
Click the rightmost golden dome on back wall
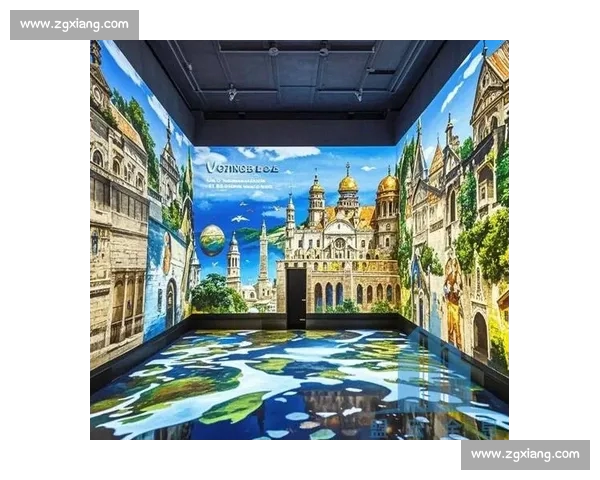(x=388, y=184)
